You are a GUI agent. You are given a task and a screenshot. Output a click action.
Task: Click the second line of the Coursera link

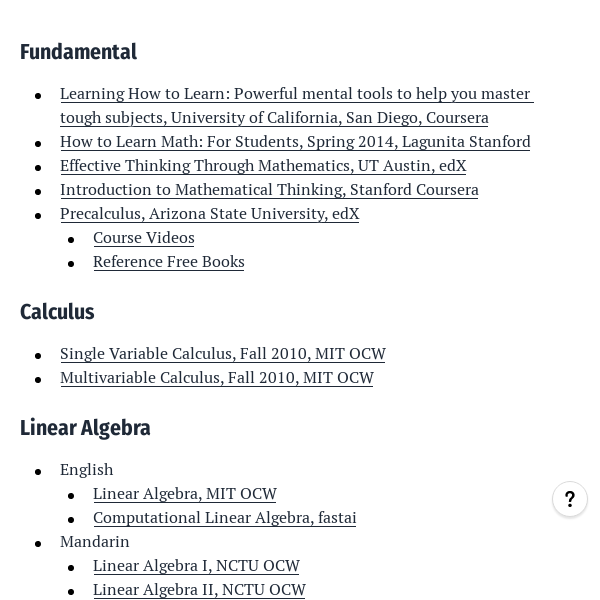tap(274, 118)
